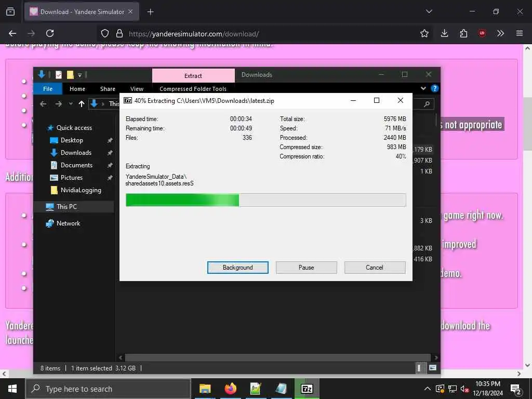Click the Explorer back arrow
Viewport: 532px width, 399px height.
point(43,104)
